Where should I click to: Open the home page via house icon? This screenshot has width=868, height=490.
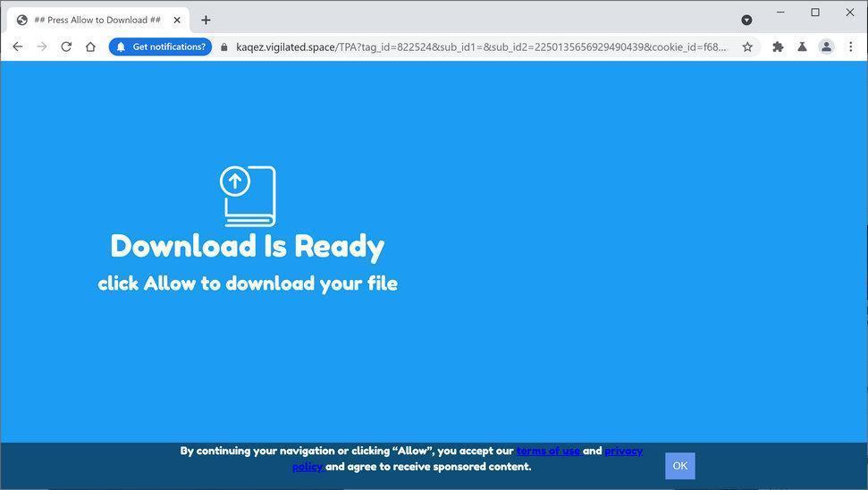[x=91, y=47]
